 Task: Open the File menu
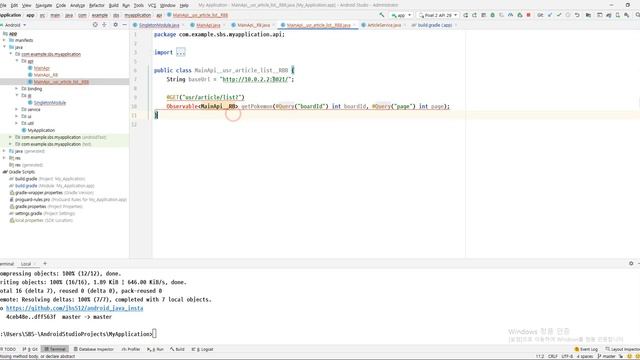pos(3,5)
